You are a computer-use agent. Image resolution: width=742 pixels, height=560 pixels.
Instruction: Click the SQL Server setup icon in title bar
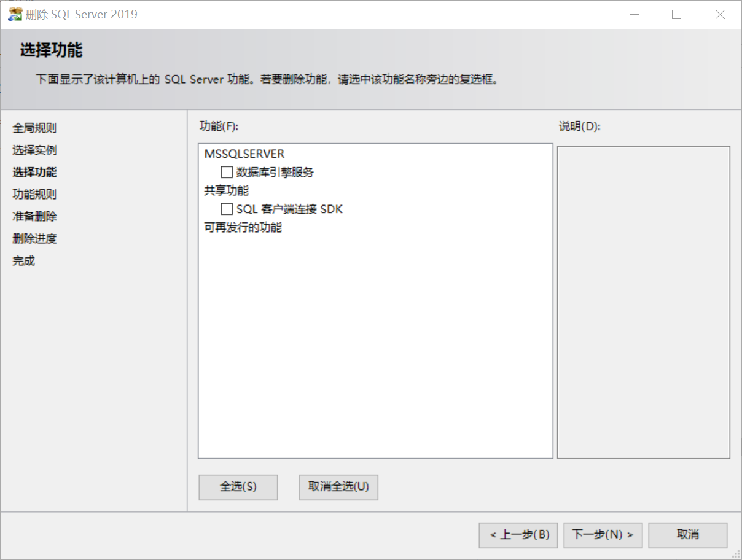[15, 14]
